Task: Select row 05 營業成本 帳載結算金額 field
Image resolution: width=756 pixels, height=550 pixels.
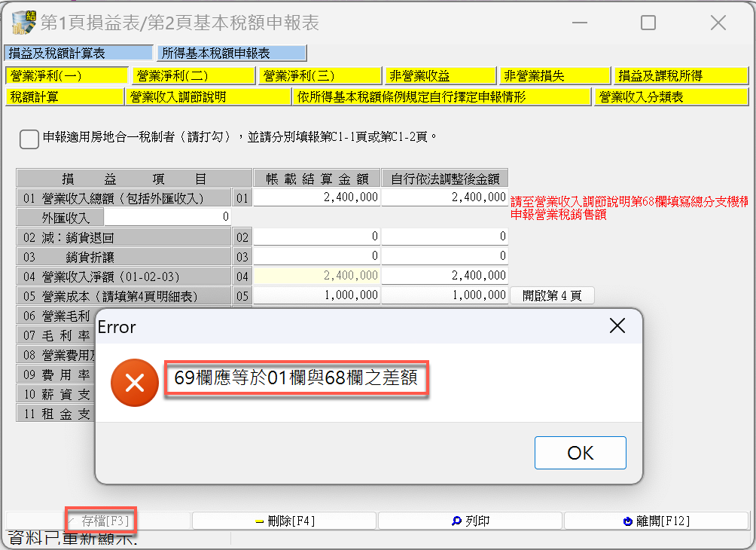Action: pos(317,295)
